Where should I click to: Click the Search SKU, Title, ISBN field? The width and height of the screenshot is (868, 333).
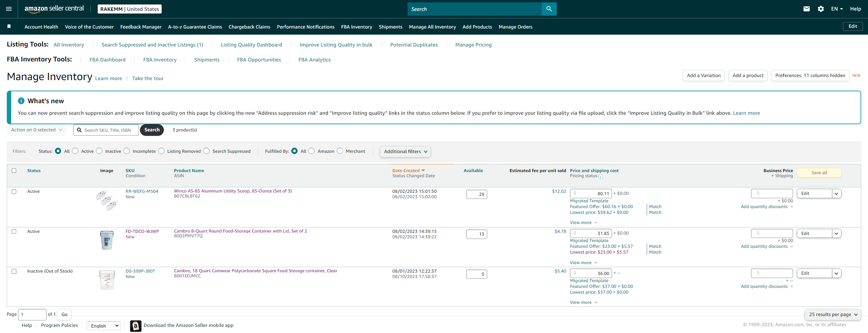pyautogui.click(x=106, y=130)
